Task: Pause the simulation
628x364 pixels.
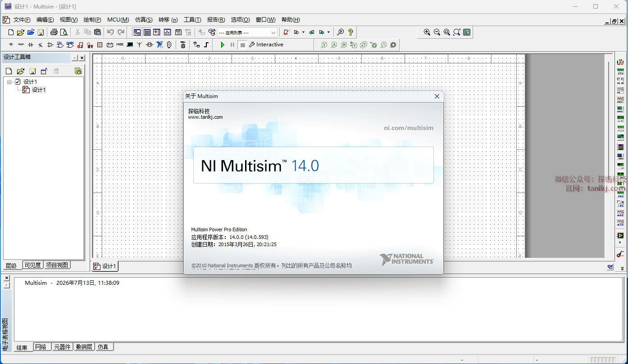Action: (232, 45)
